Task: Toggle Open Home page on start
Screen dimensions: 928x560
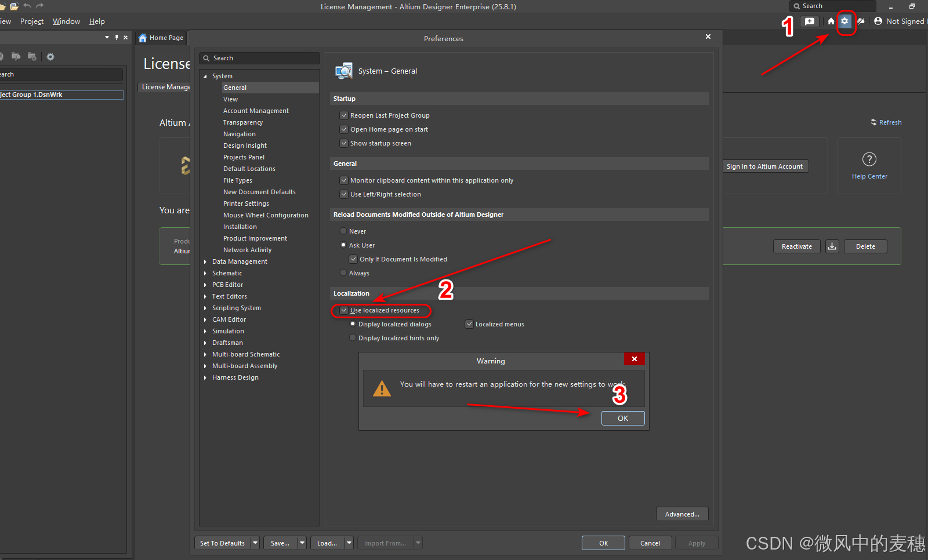Action: click(x=344, y=129)
